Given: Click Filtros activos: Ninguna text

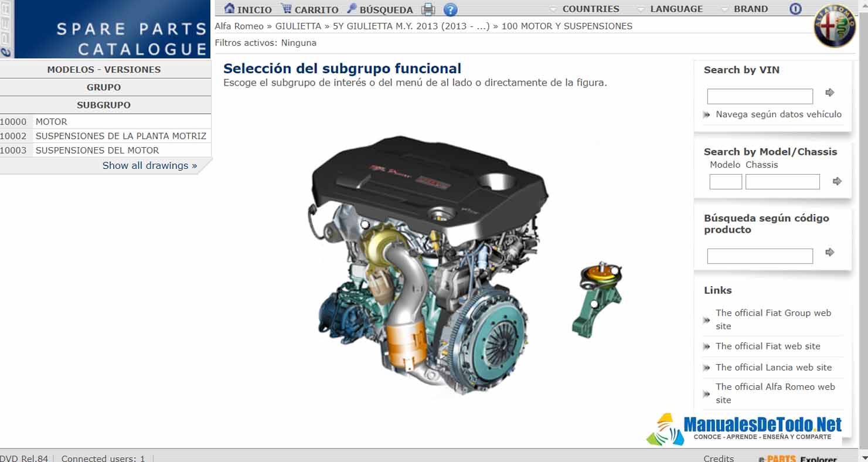Looking at the screenshot, I should tap(265, 43).
